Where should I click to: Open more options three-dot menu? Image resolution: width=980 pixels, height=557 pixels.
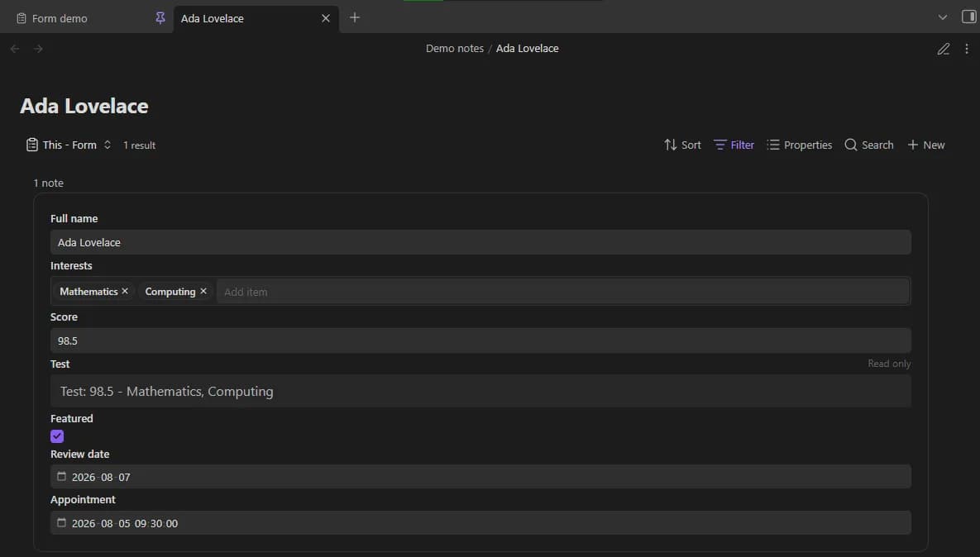tap(966, 49)
